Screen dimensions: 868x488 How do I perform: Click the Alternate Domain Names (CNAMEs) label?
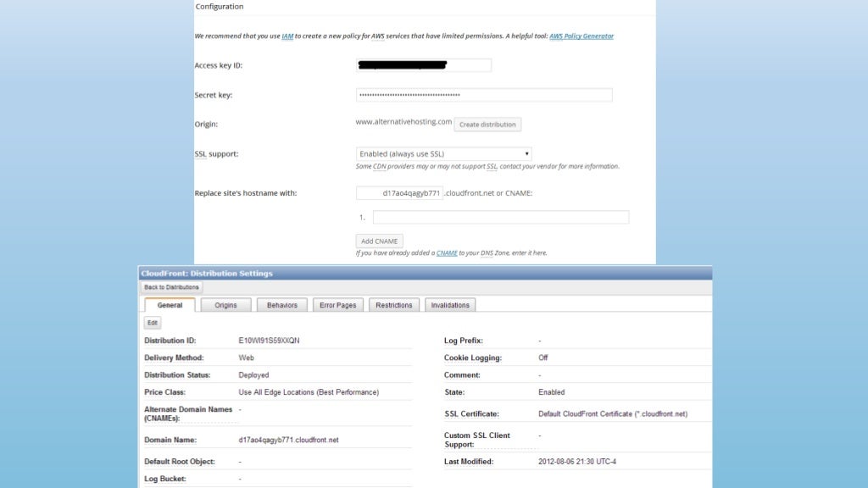click(188, 413)
